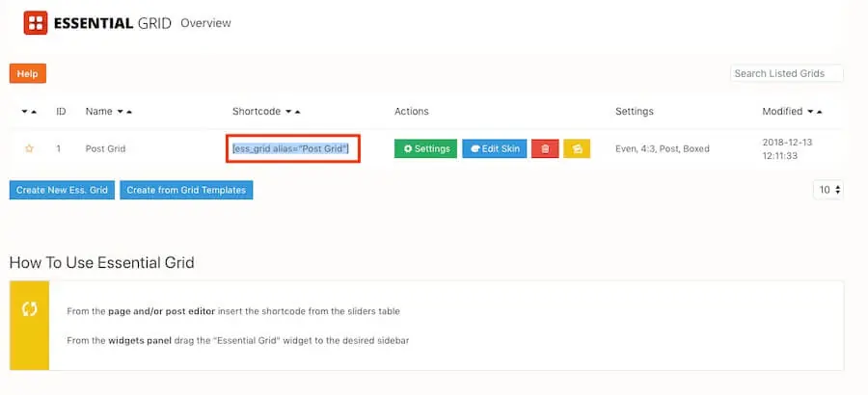Create New Ess. Grid
Image resolution: width=868 pixels, height=395 pixels.
tap(62, 190)
